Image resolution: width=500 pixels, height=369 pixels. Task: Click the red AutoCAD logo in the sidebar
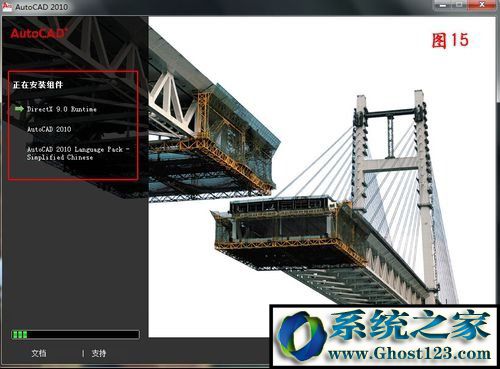click(x=38, y=33)
